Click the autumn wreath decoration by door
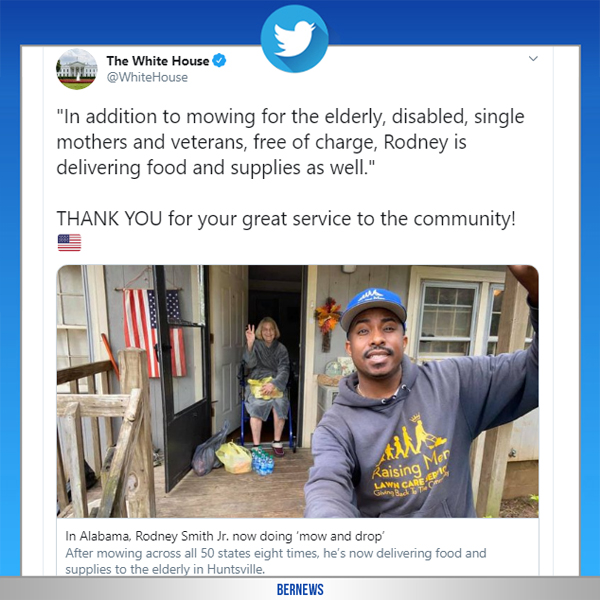This screenshot has height=600, width=600. pos(327,323)
